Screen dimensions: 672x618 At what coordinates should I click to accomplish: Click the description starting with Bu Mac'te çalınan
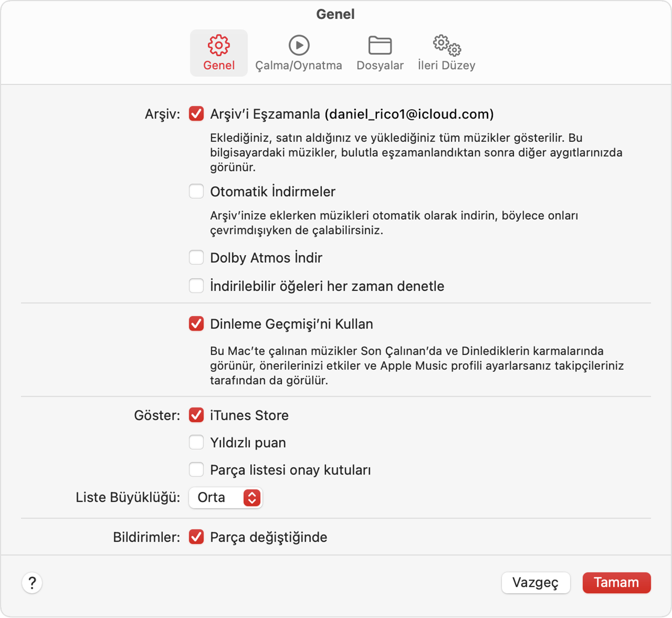coord(417,365)
